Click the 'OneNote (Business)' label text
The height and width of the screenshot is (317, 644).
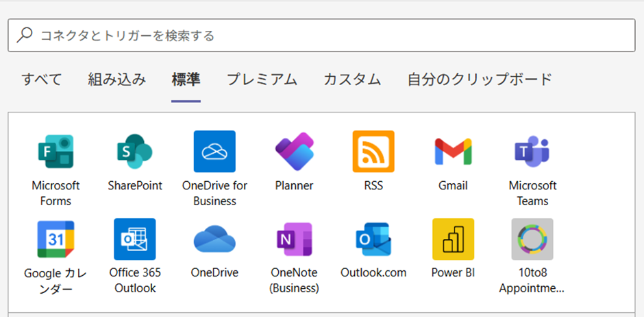(x=294, y=280)
